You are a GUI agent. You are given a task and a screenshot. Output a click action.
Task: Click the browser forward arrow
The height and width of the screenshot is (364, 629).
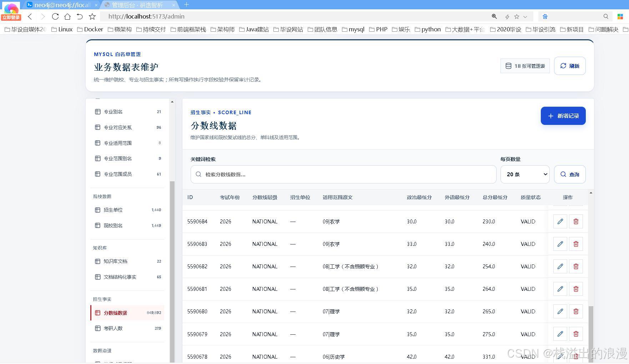[43, 16]
